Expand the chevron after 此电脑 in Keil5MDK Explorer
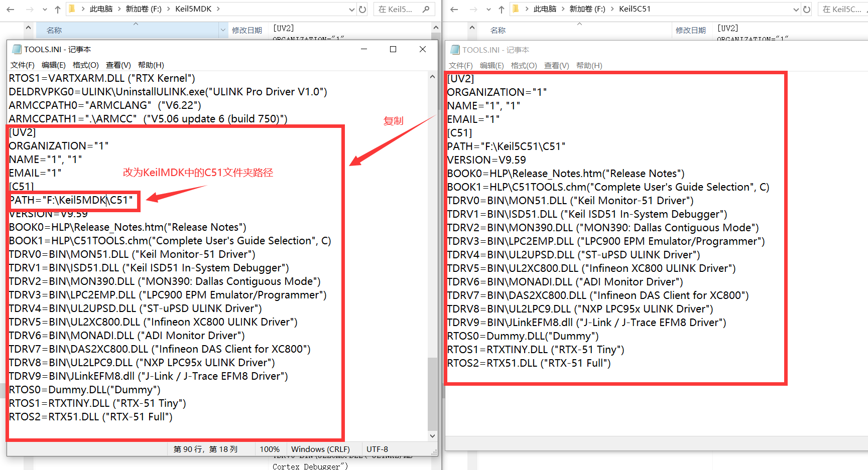Screen dimensions: 868x470 (119, 9)
